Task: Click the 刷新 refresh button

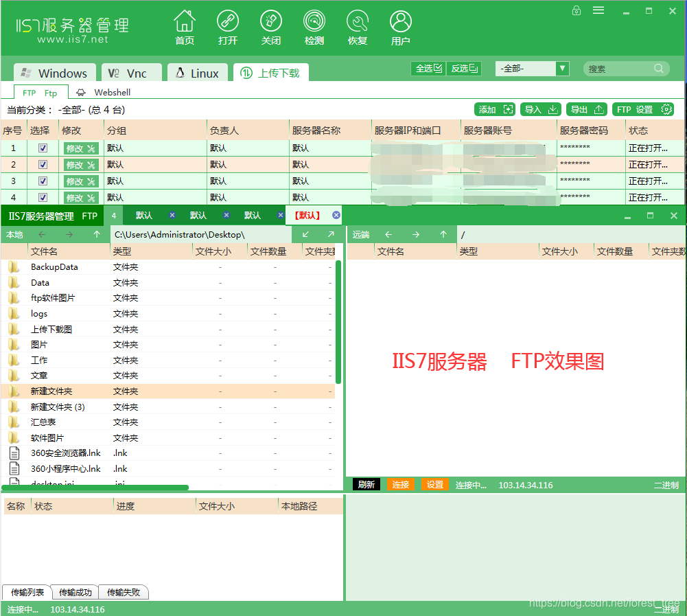Action: coord(366,484)
